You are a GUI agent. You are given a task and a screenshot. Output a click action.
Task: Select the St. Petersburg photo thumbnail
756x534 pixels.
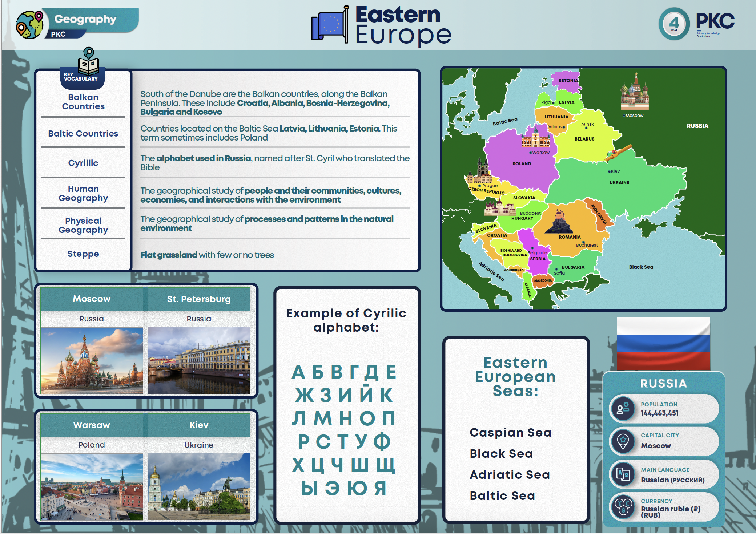(199, 360)
